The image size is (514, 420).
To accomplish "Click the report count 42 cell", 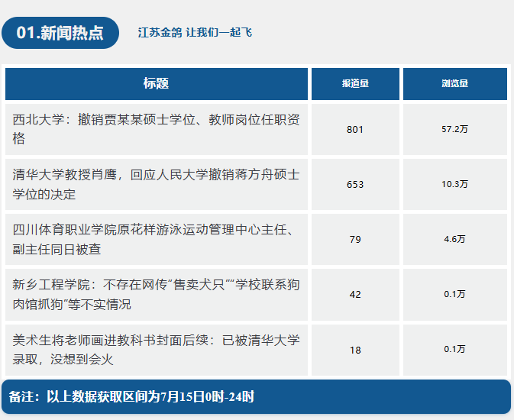I will (355, 295).
